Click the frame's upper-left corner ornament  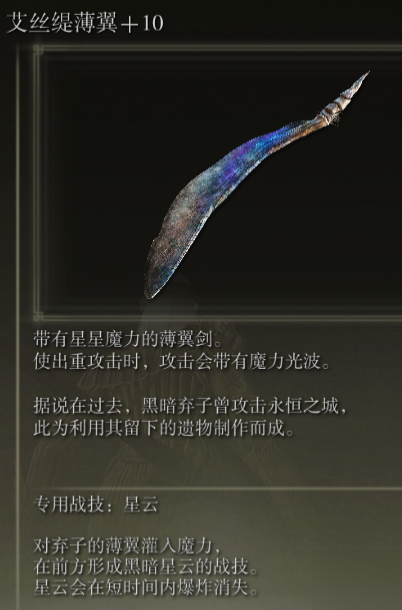(38, 50)
